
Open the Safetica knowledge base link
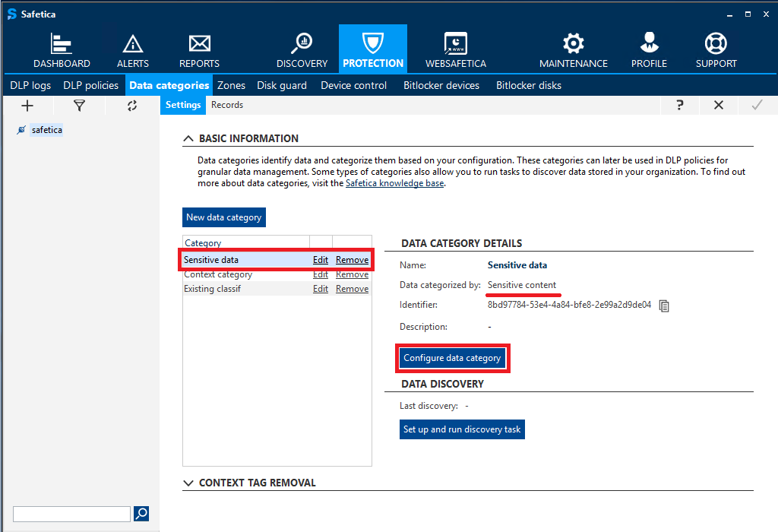pos(394,183)
